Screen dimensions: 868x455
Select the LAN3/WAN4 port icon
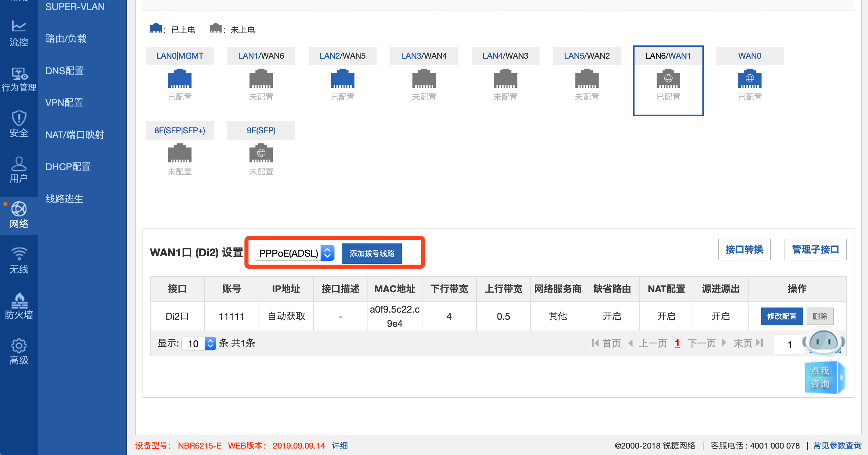(x=424, y=79)
